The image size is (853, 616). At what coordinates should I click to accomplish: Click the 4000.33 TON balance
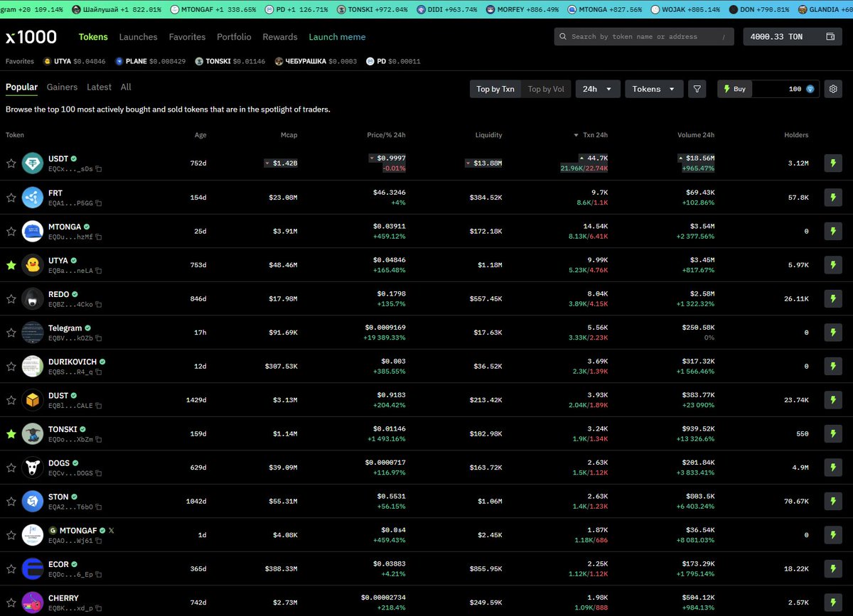click(777, 36)
